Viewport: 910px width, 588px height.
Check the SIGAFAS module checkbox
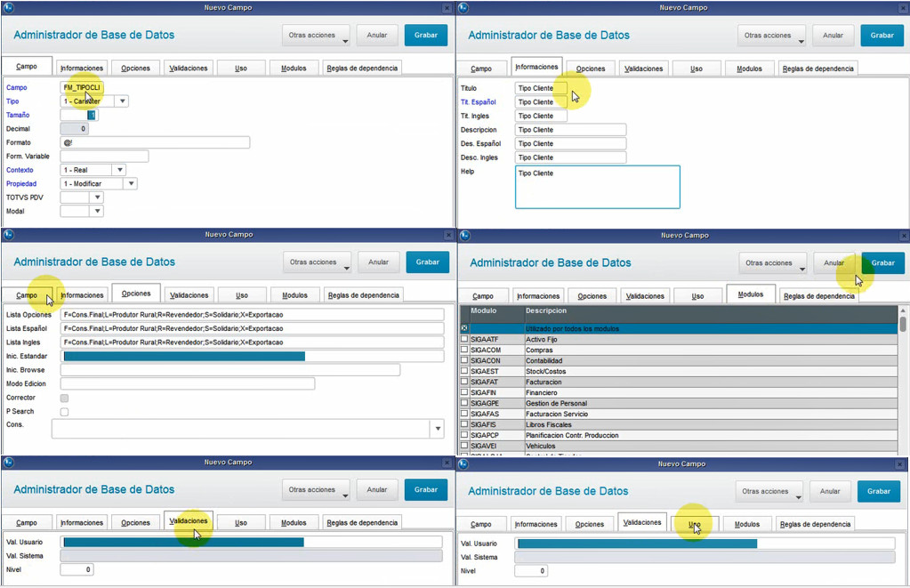[x=464, y=414]
